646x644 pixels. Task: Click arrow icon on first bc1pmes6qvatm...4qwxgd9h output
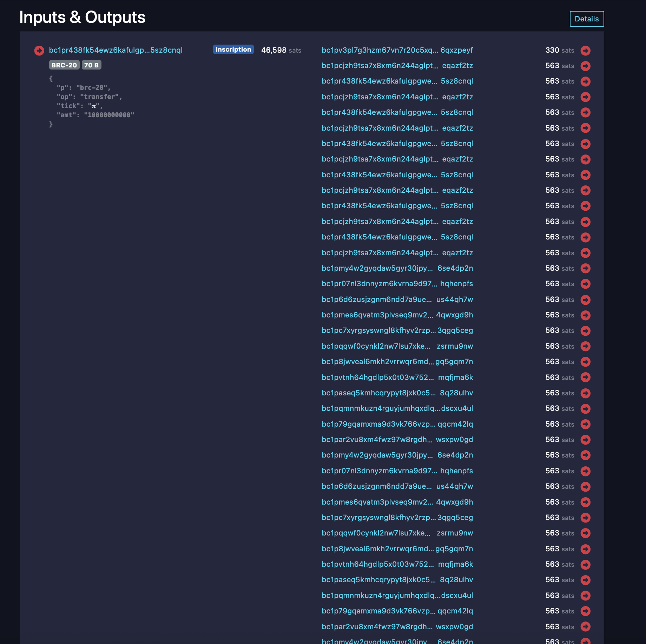[x=585, y=315]
